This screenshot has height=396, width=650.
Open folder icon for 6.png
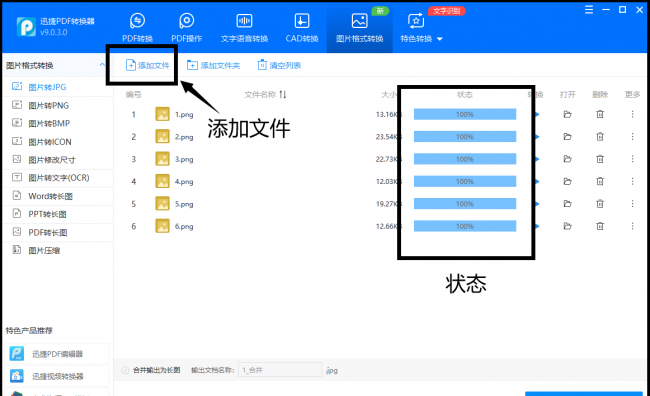568,226
